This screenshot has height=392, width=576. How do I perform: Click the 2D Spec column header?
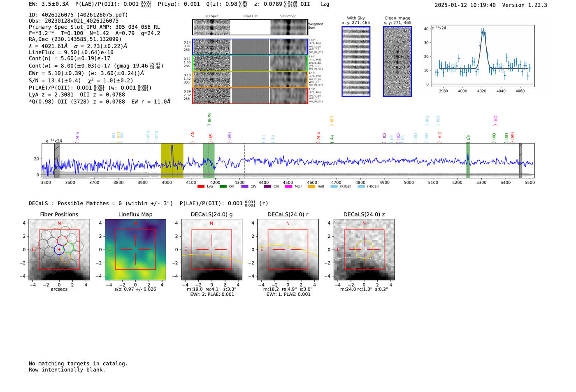click(212, 16)
